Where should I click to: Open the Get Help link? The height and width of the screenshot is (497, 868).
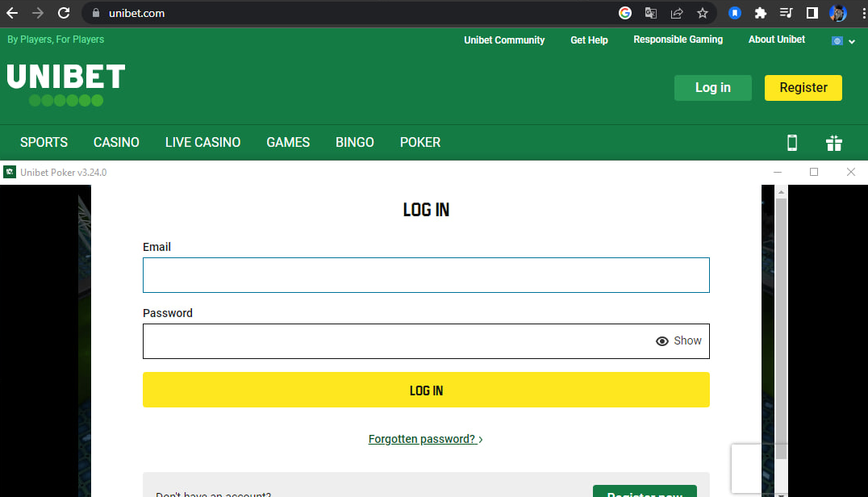(589, 40)
